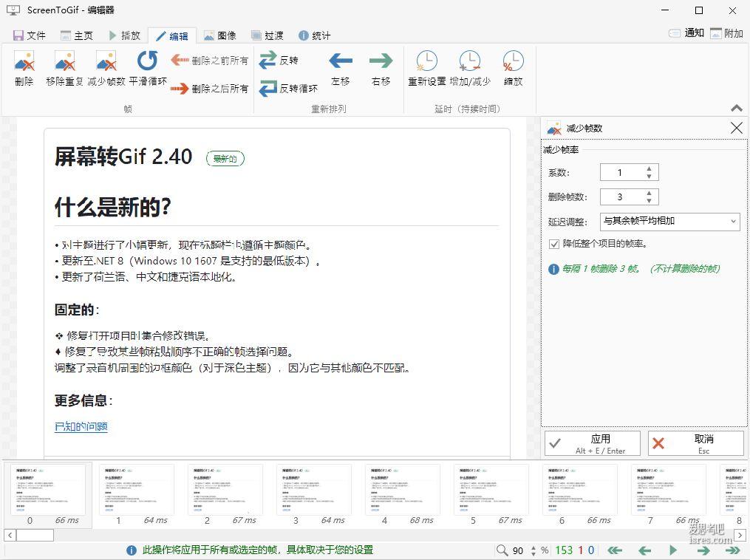This screenshot has width=750, height=560.
Task: Click the zoom percentage field showing 90
Action: pyautogui.click(x=518, y=550)
